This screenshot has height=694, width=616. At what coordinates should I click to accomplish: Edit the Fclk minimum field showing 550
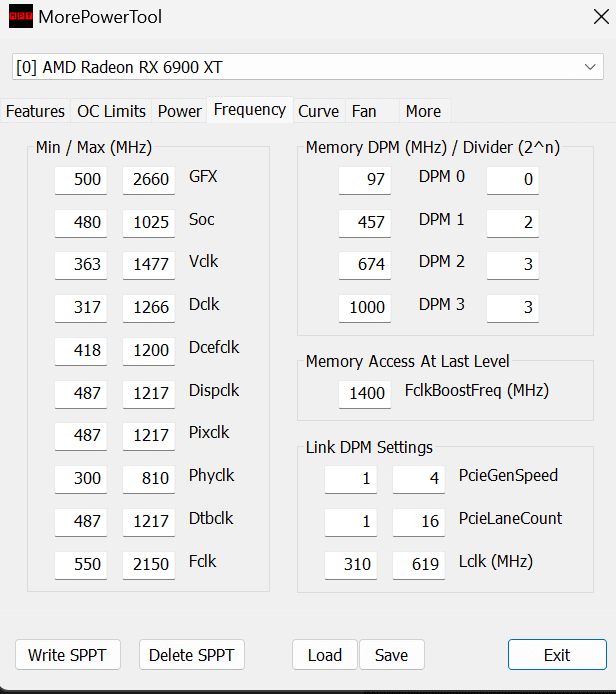81,564
